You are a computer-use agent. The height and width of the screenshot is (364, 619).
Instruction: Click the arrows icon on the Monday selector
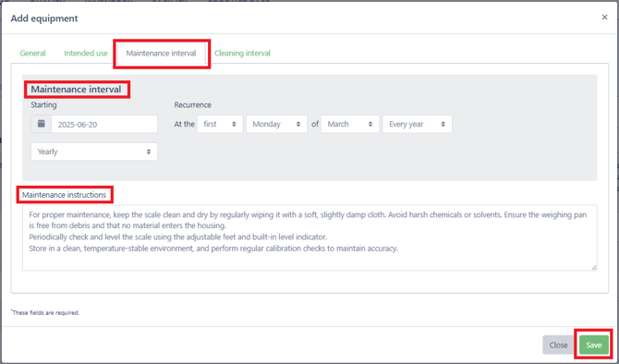tap(298, 124)
